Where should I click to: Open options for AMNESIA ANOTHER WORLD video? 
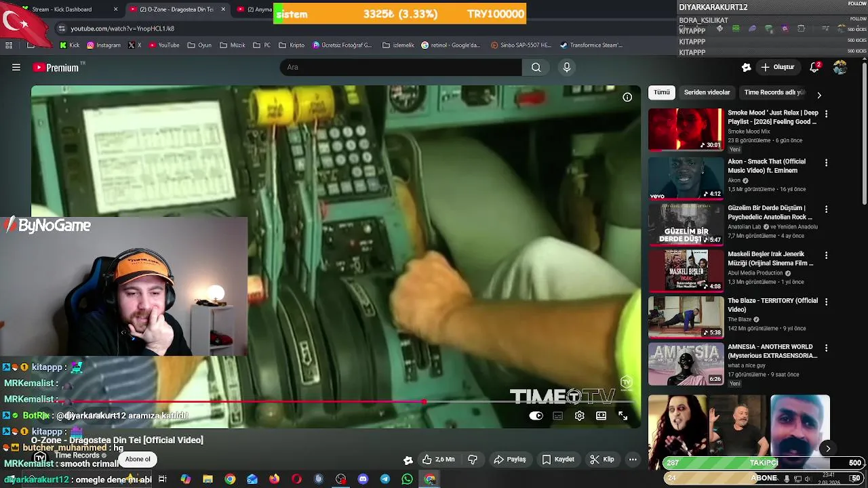pyautogui.click(x=826, y=348)
